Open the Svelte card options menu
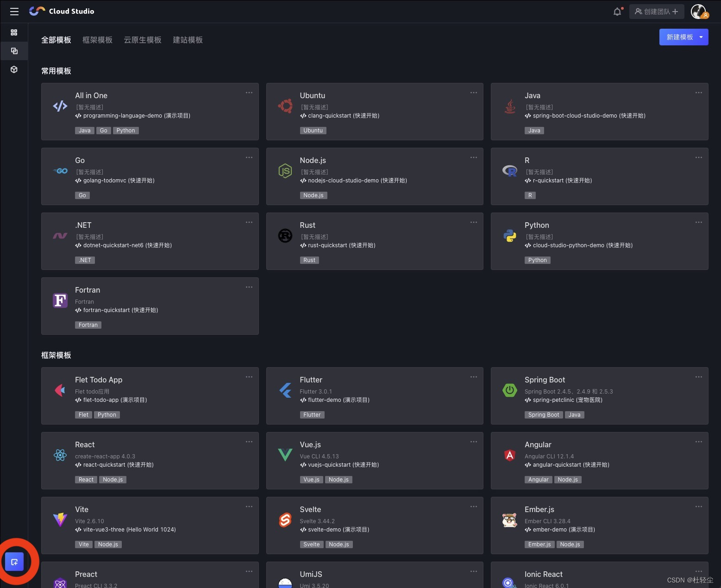The height and width of the screenshot is (588, 721). 474,507
